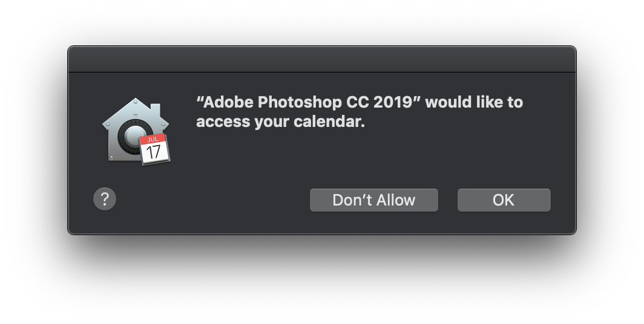Image resolution: width=644 pixels, height=324 pixels.
Task: Click the red JUL header on calendar icon
Action: coord(153,139)
